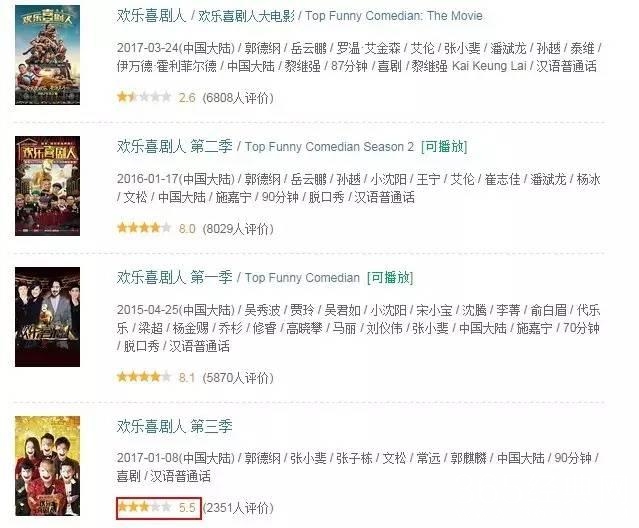Click the star rating icons scored 8.0

pos(144,228)
